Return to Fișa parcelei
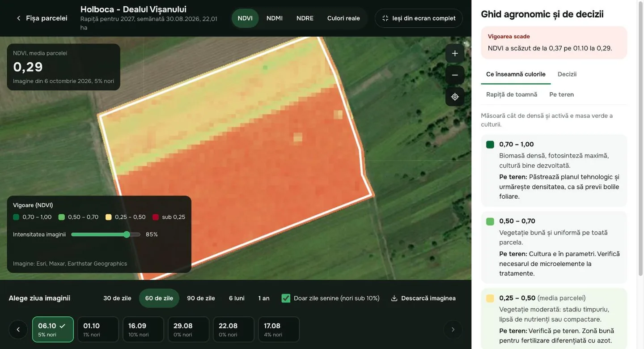This screenshot has width=644, height=349. tap(41, 18)
